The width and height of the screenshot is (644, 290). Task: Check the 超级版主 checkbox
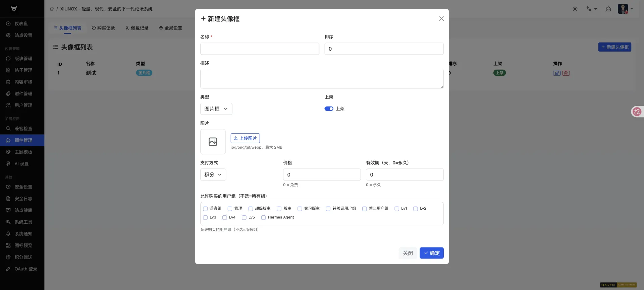pyautogui.click(x=251, y=209)
